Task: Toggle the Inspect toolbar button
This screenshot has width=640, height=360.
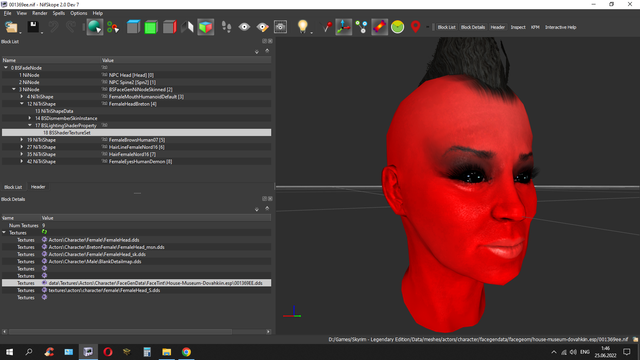Action: 518,27
